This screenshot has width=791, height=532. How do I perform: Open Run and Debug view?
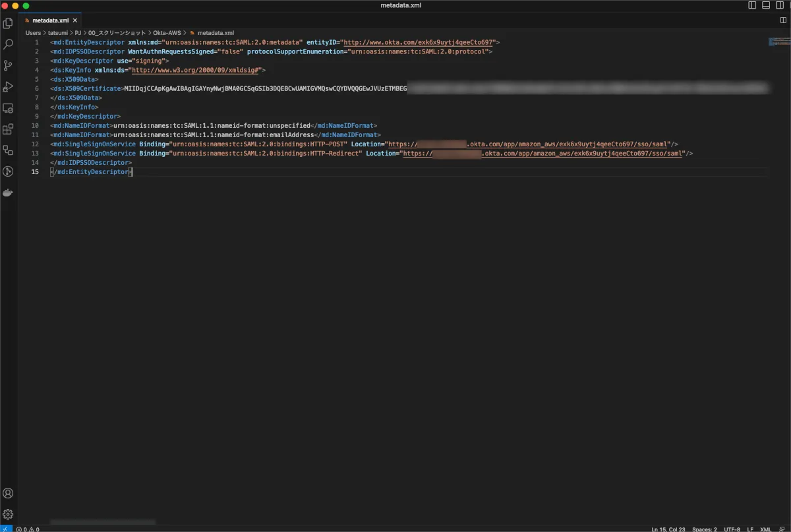point(9,86)
